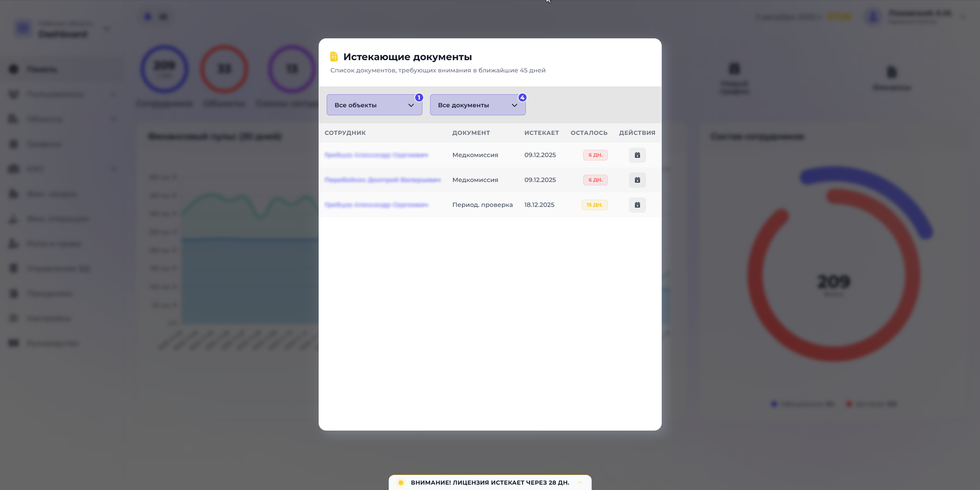This screenshot has height=490, width=980.
Task: Click the red 6 ДН. badge in first row
Action: [x=595, y=155]
